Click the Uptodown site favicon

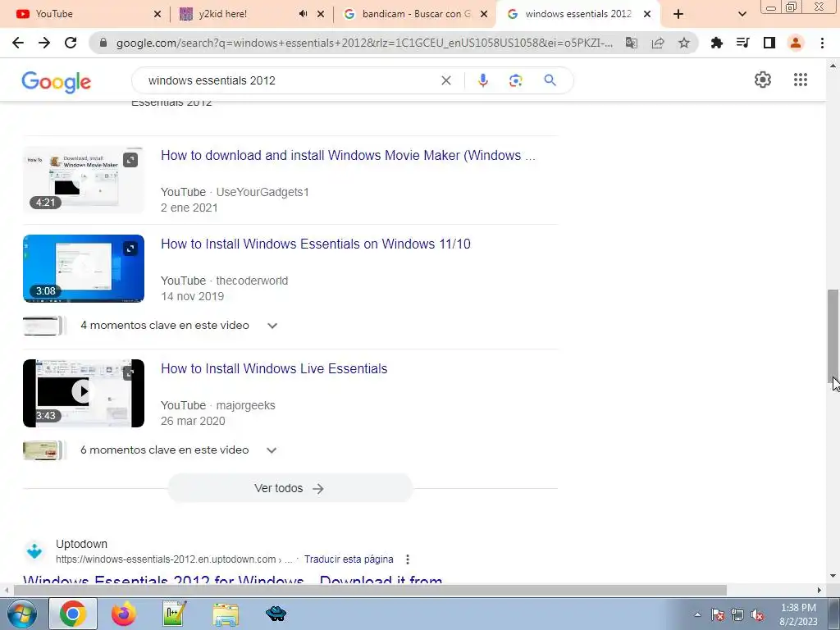coord(34,550)
